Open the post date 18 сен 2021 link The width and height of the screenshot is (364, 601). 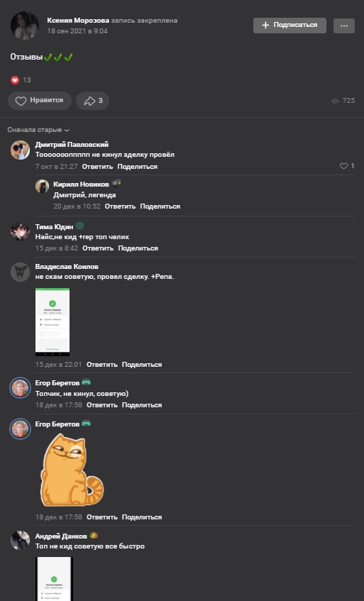click(77, 31)
